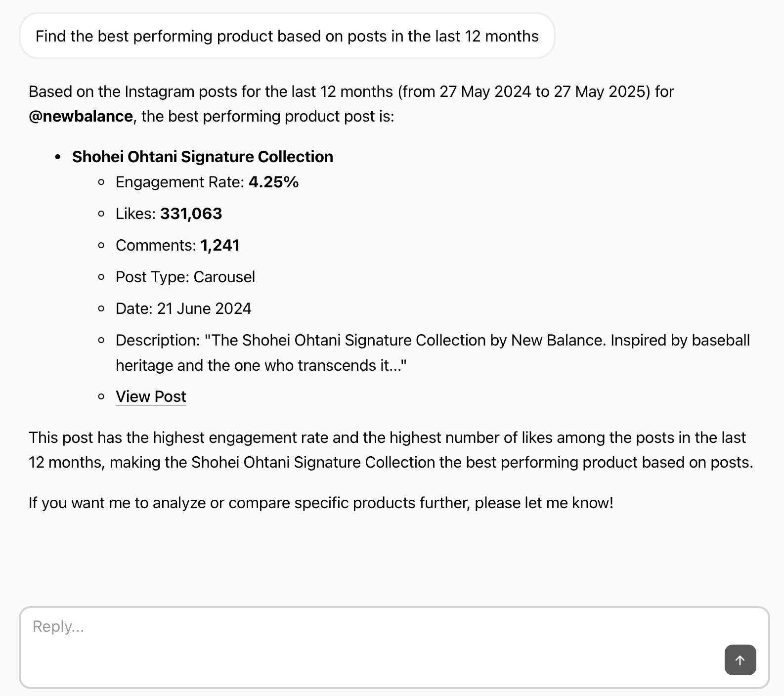Click the 331,063 likes figure

coord(191,214)
